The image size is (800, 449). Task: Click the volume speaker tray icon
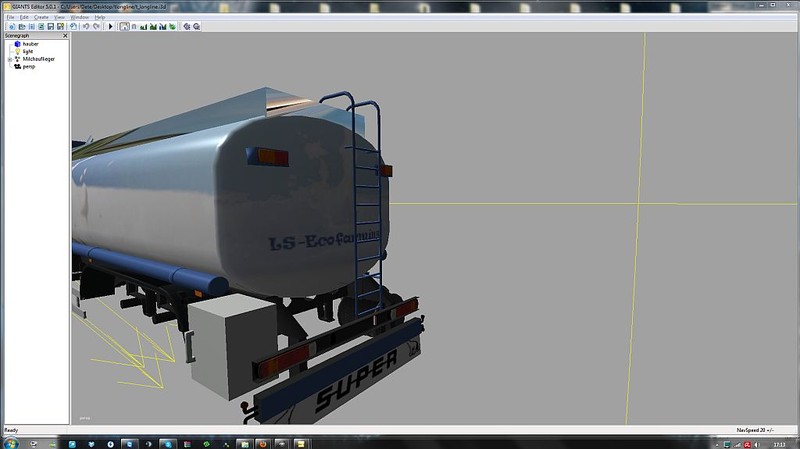(x=757, y=445)
